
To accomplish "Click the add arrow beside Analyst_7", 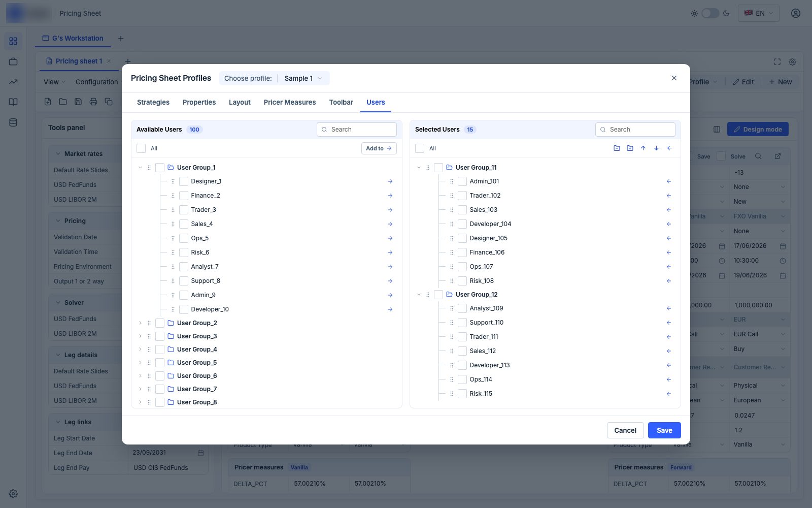I will point(390,267).
